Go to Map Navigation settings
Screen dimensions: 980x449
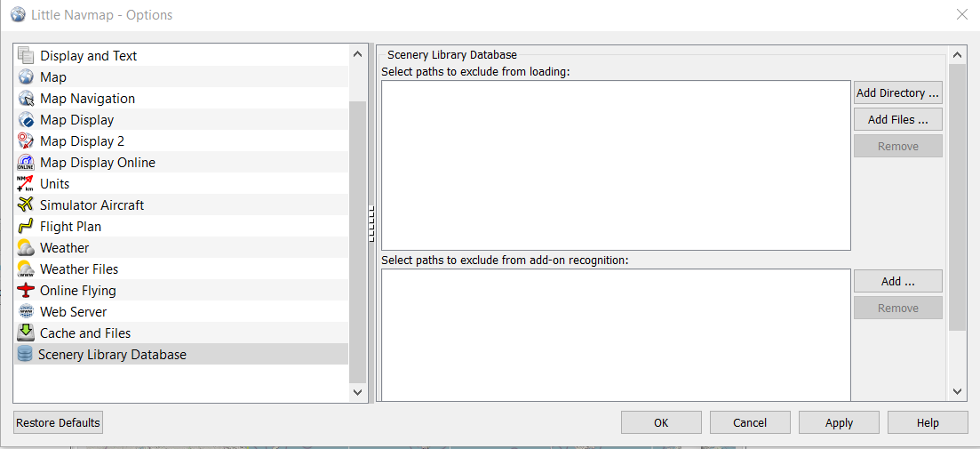[x=180, y=98]
